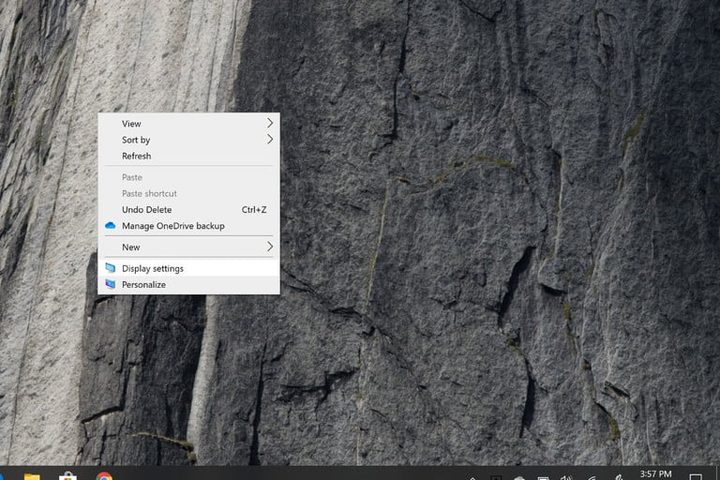Open Personalize from the context menu
This screenshot has width=720, height=480.
point(189,284)
